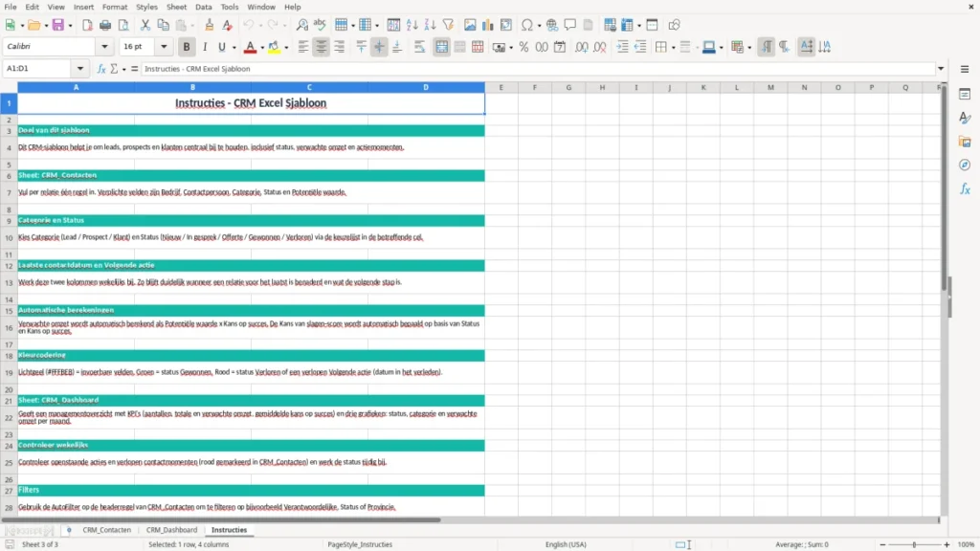Viewport: 980px width, 551px height.
Task: Insert comment icon in toolbar
Action: (570, 25)
